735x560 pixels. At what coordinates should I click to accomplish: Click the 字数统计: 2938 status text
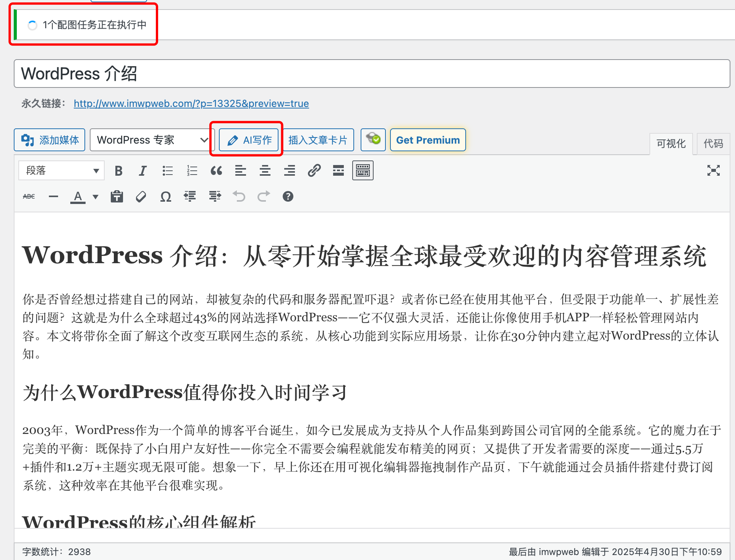57,552
